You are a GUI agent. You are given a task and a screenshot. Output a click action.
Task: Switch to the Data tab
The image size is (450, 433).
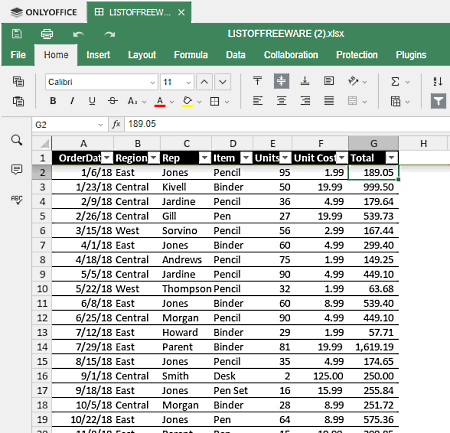click(x=236, y=55)
